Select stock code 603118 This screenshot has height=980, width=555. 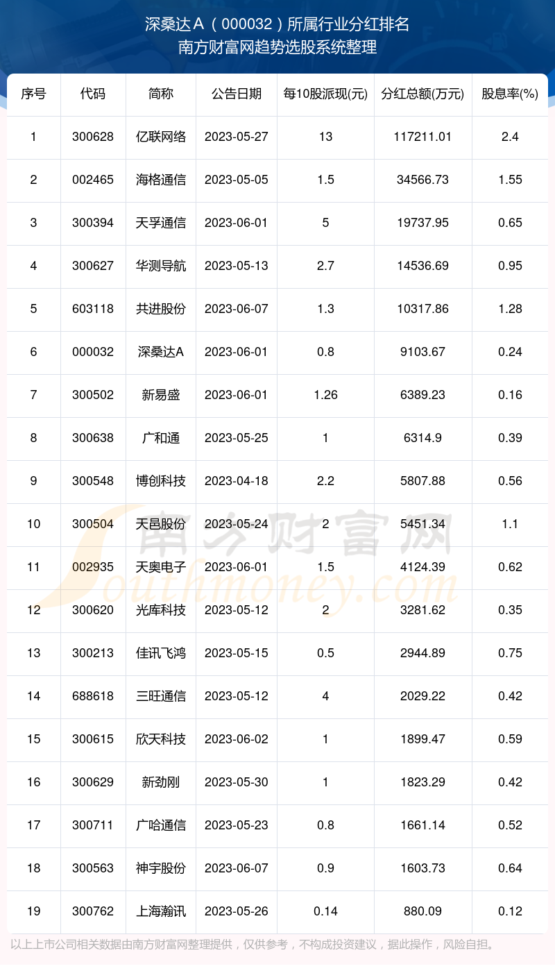[x=93, y=309]
